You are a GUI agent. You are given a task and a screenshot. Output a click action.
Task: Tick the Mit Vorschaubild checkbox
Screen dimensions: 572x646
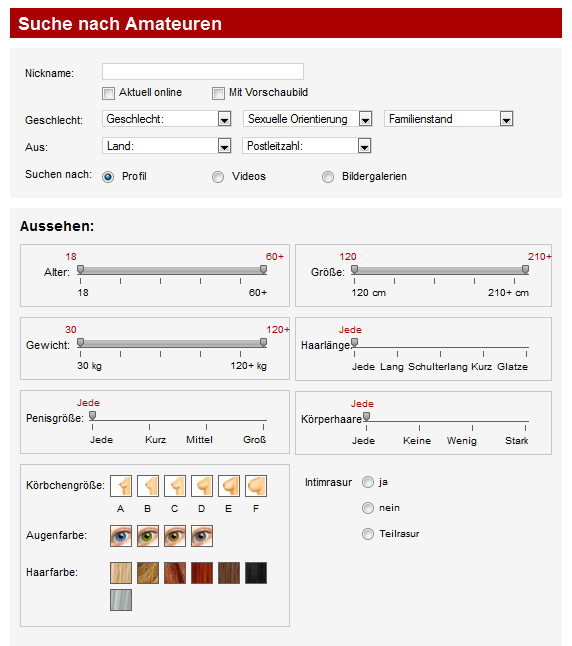coord(218,93)
